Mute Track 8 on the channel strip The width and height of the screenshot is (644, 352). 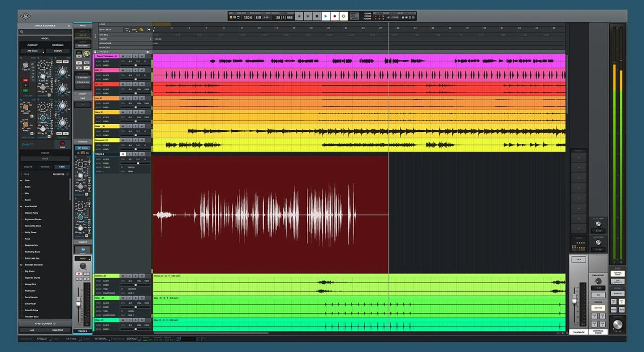point(87,279)
